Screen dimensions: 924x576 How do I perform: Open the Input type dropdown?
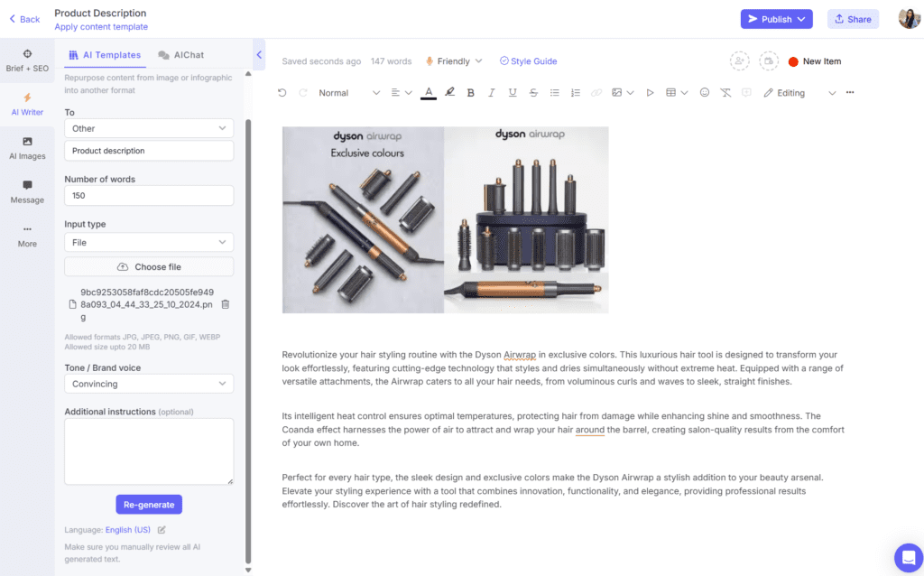[148, 242]
